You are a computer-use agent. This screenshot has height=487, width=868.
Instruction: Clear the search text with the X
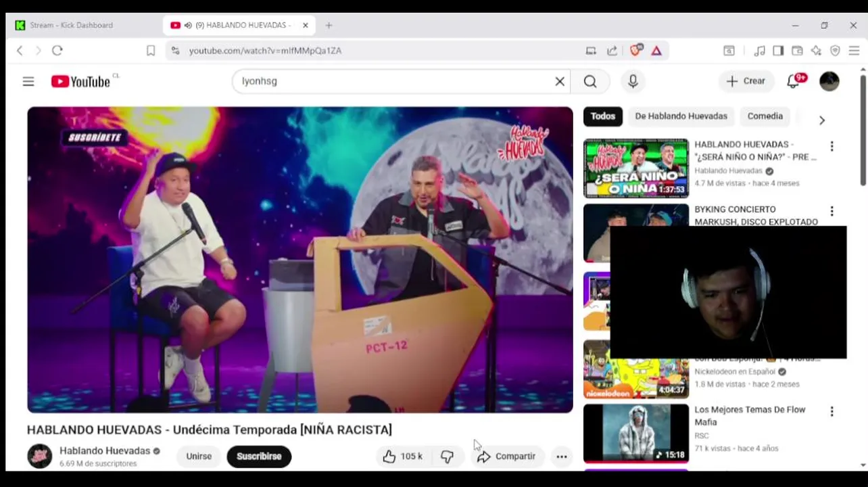pos(560,81)
